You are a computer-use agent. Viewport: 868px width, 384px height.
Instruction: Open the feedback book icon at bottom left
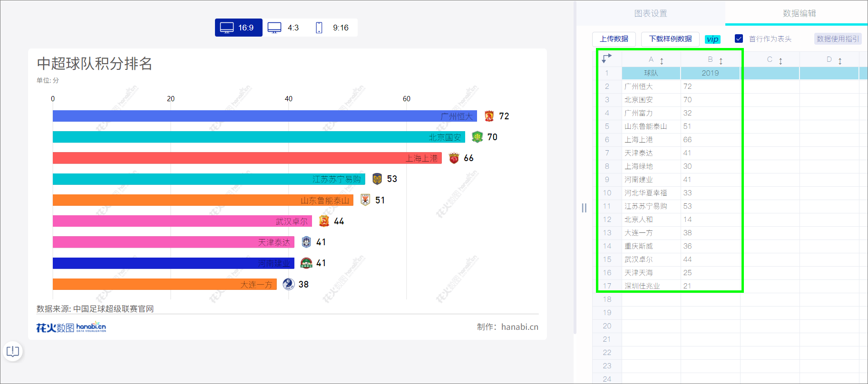(x=13, y=351)
